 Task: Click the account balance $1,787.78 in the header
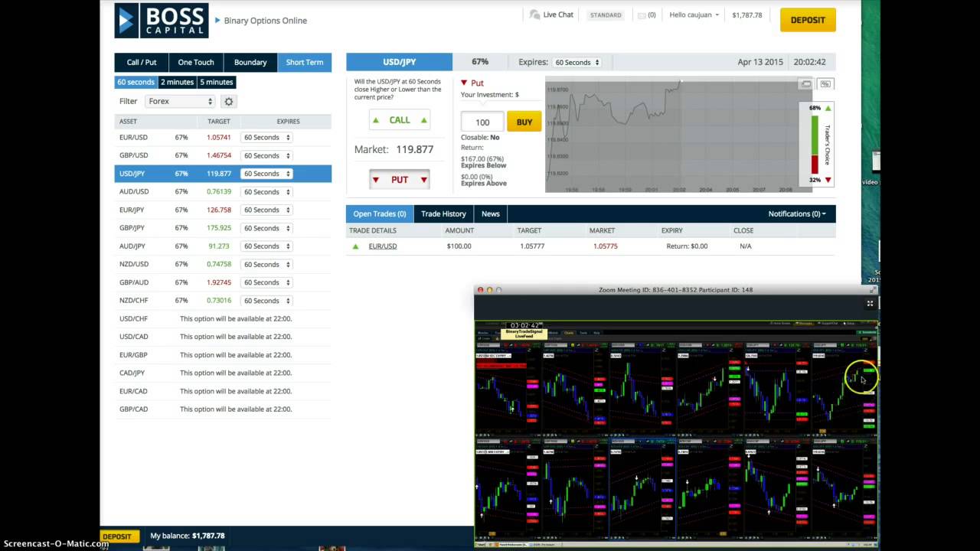[x=746, y=15]
